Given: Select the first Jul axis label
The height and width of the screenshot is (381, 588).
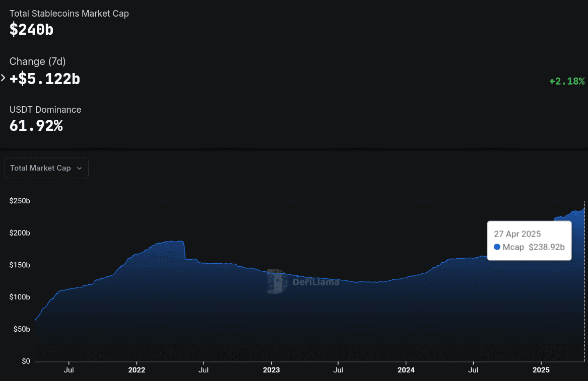Looking at the screenshot, I should (69, 370).
